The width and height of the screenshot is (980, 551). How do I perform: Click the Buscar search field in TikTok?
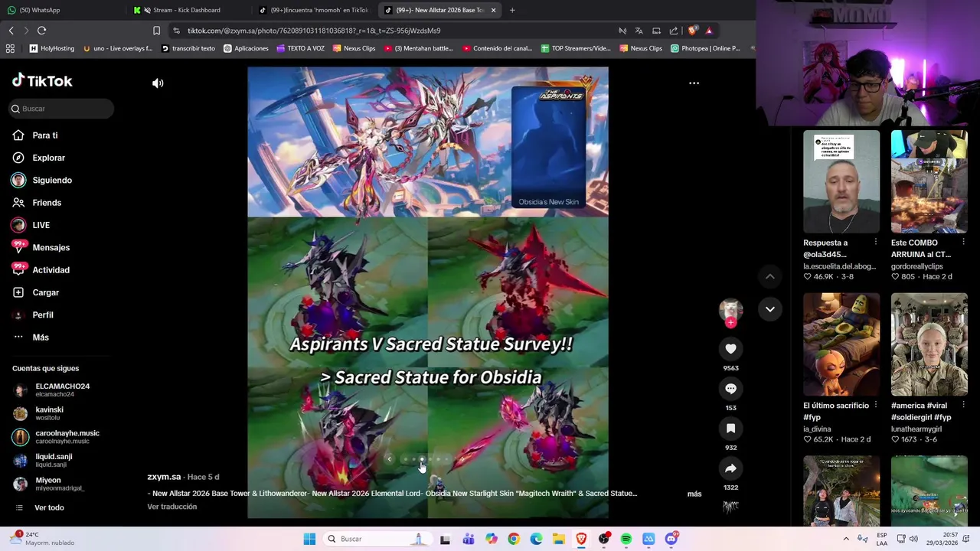pos(61,109)
